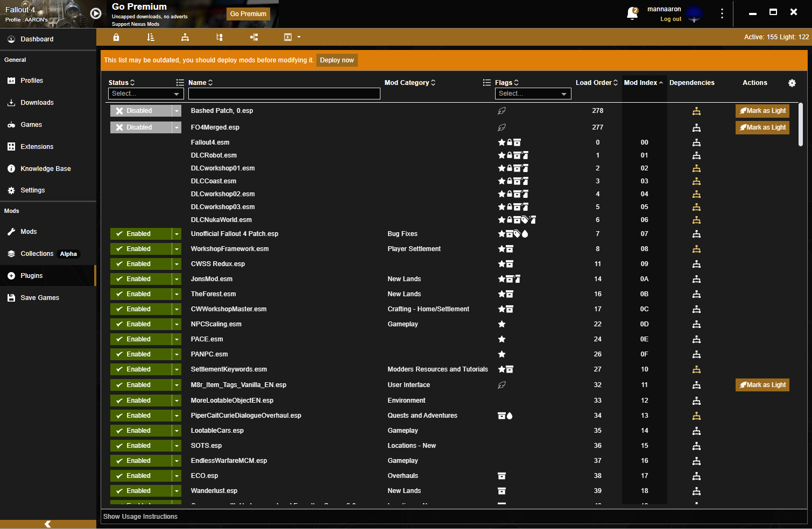Open dependencies icon for DLCRobot.esm
Screen dimensions: 812x529
click(696, 155)
